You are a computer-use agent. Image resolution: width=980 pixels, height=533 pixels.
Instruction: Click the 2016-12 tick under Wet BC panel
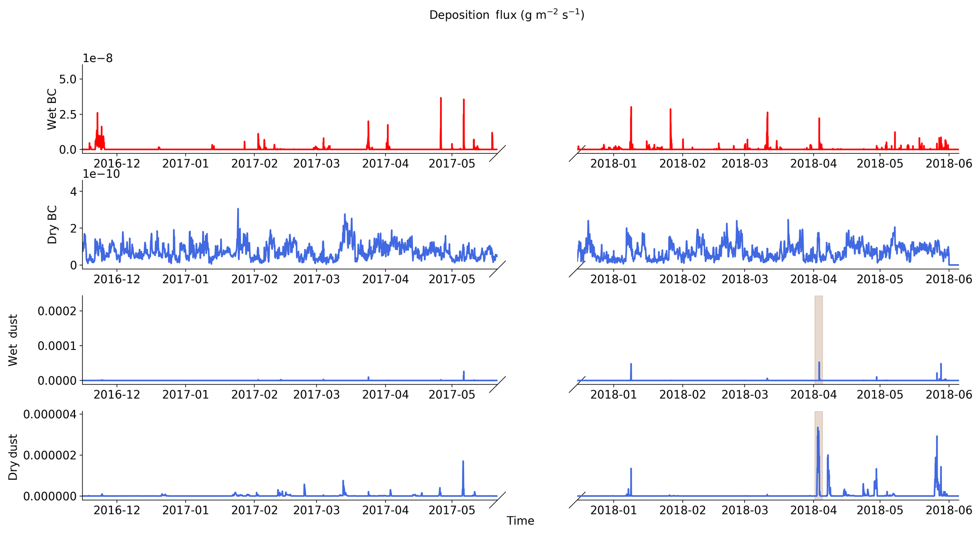117,164
